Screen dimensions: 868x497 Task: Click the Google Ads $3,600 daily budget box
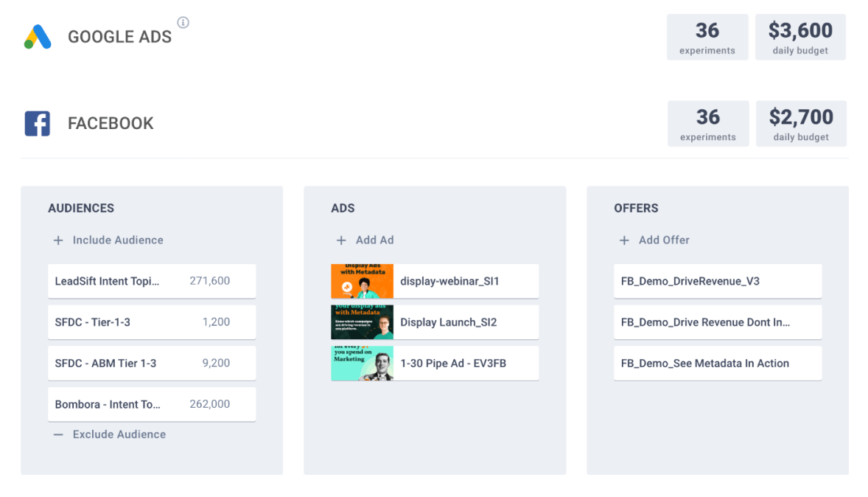tap(800, 38)
